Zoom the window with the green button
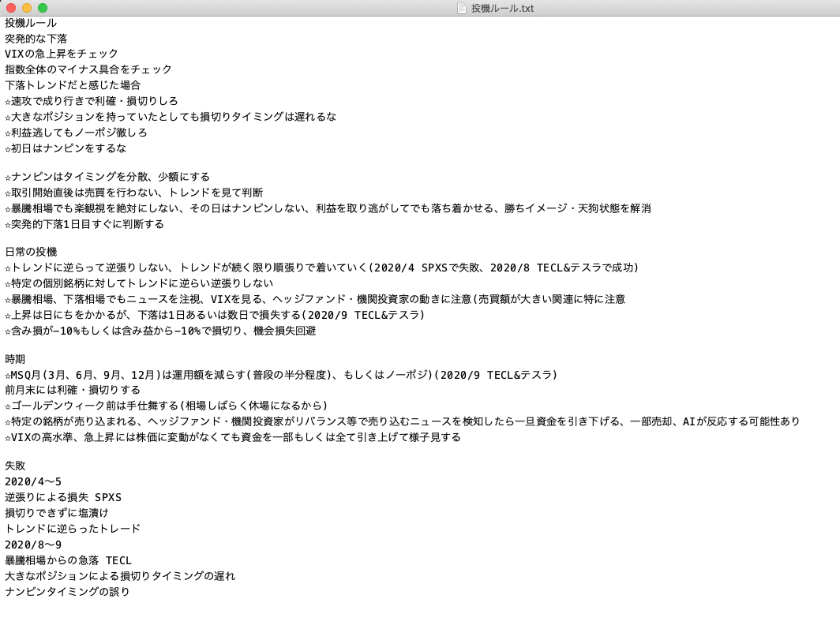Screen dimensions: 840x625 coord(43,8)
